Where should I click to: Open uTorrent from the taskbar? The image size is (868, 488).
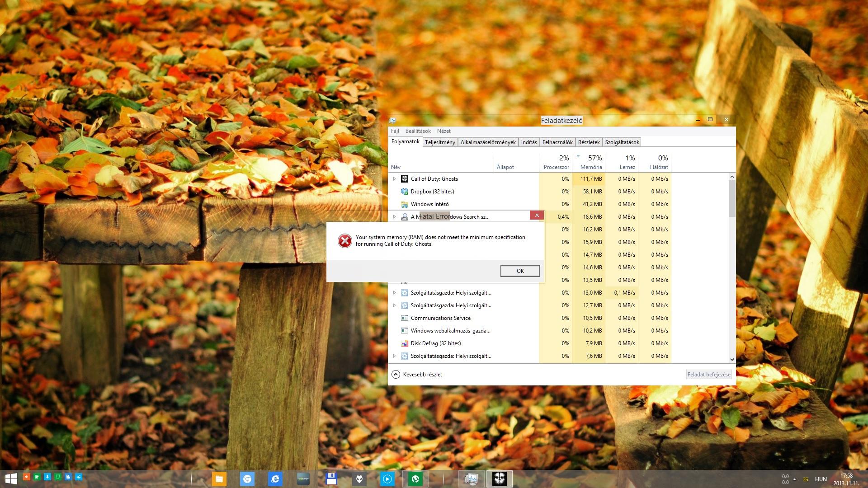[415, 479]
